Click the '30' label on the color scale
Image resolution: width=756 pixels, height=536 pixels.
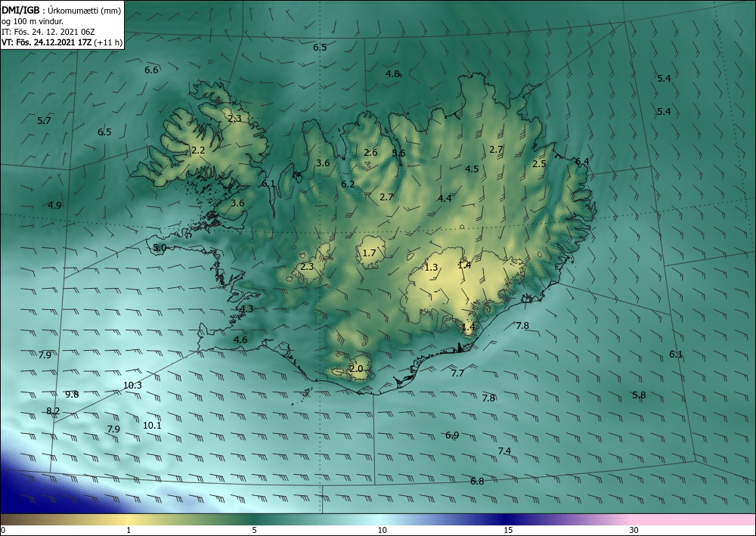coord(634,530)
